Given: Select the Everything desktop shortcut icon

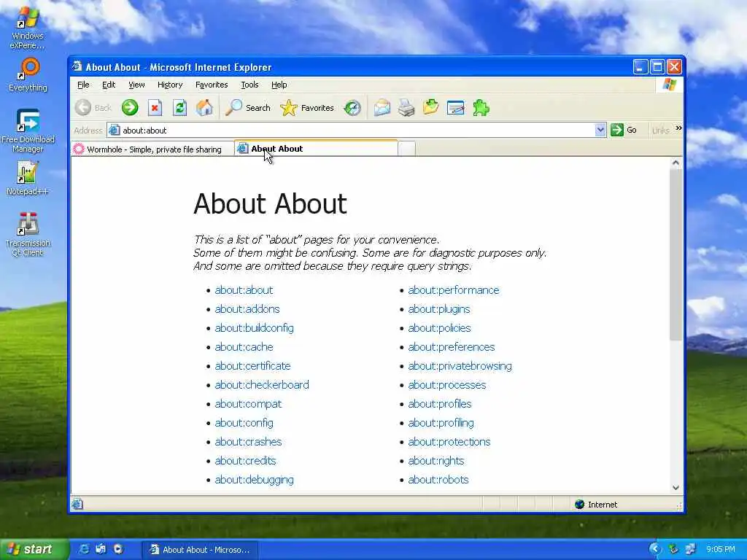Looking at the screenshot, I should click(28, 75).
